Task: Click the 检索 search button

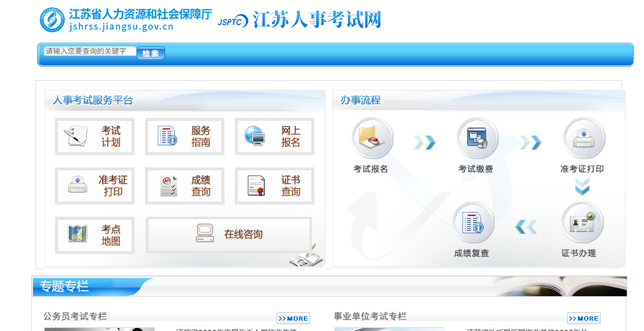Action: click(x=150, y=53)
